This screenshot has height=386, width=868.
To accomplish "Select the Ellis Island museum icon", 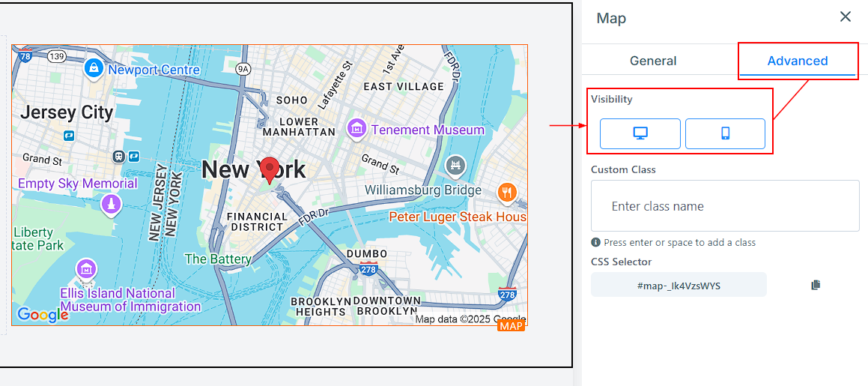I will 87,269.
